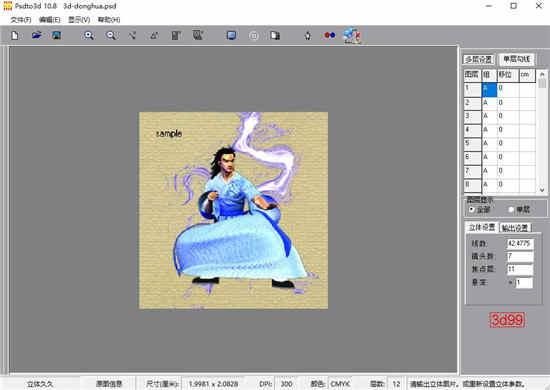
Task: Click the DPI value 300 in status bar
Action: (x=287, y=384)
